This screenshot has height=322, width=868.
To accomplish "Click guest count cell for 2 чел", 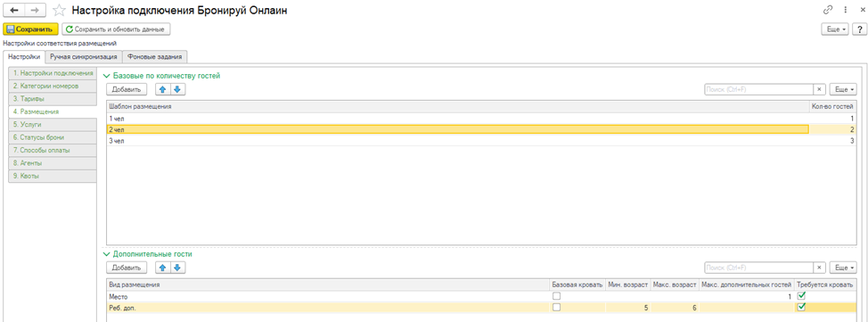I will 833,129.
